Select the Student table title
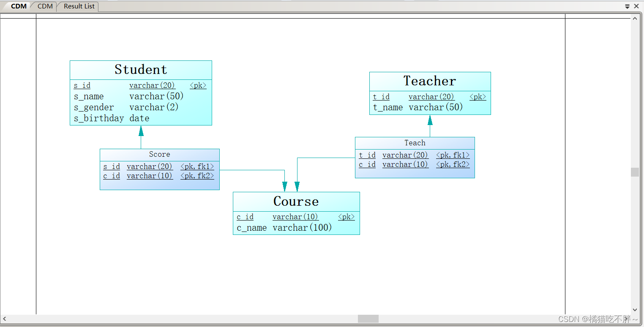644x327 pixels. click(x=141, y=70)
